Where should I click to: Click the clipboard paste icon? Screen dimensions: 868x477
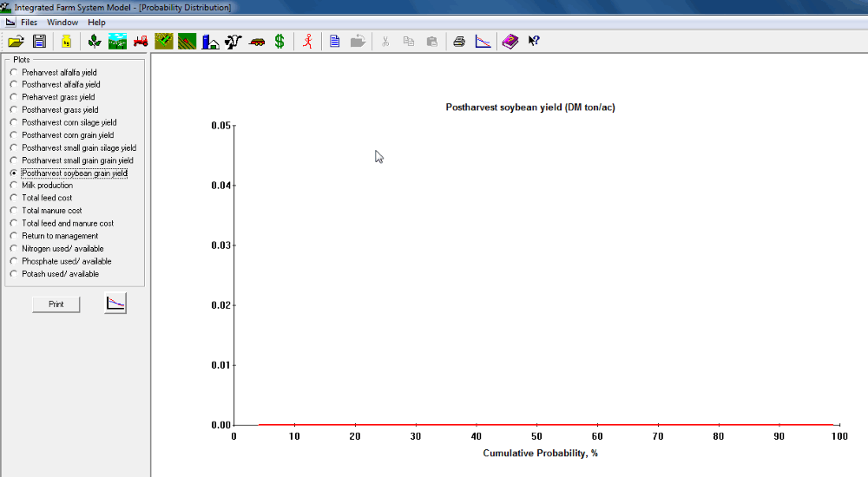click(431, 42)
